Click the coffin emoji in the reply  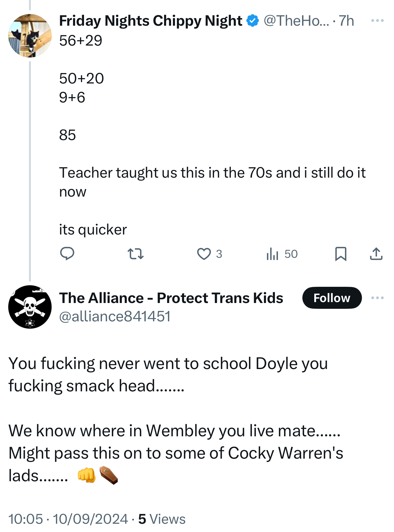point(109,475)
